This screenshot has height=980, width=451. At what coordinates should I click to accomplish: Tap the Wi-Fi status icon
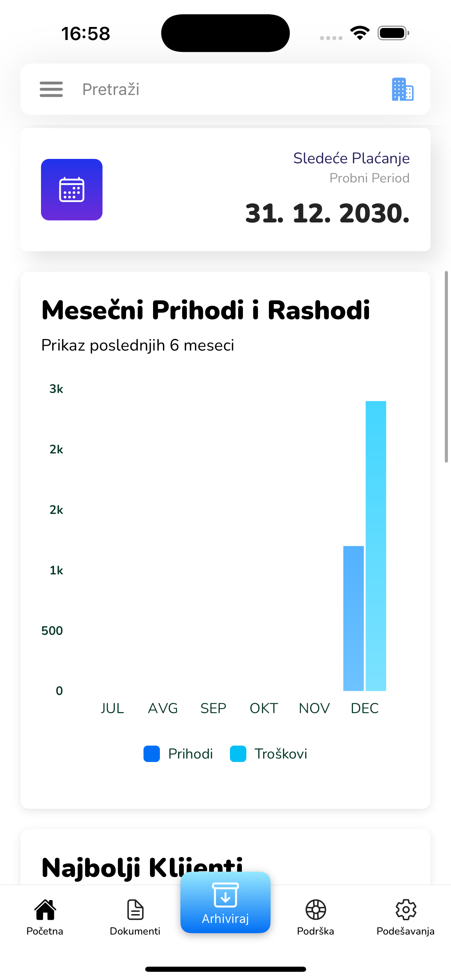point(360,33)
